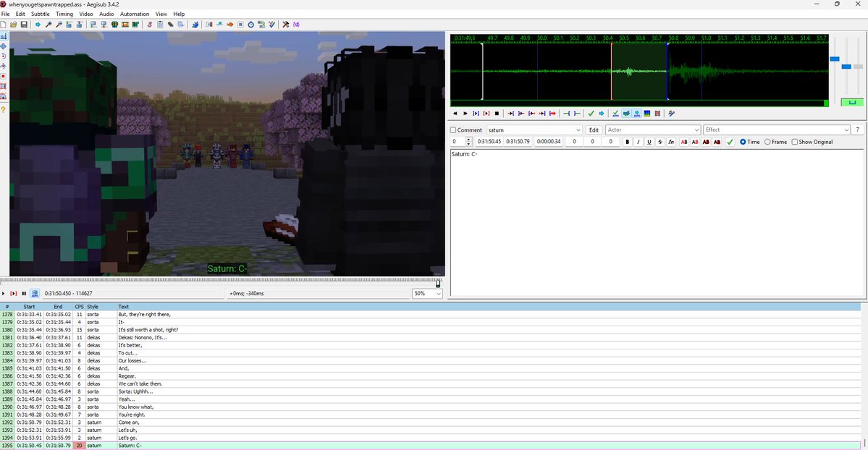Play audio selection button

pos(476,114)
